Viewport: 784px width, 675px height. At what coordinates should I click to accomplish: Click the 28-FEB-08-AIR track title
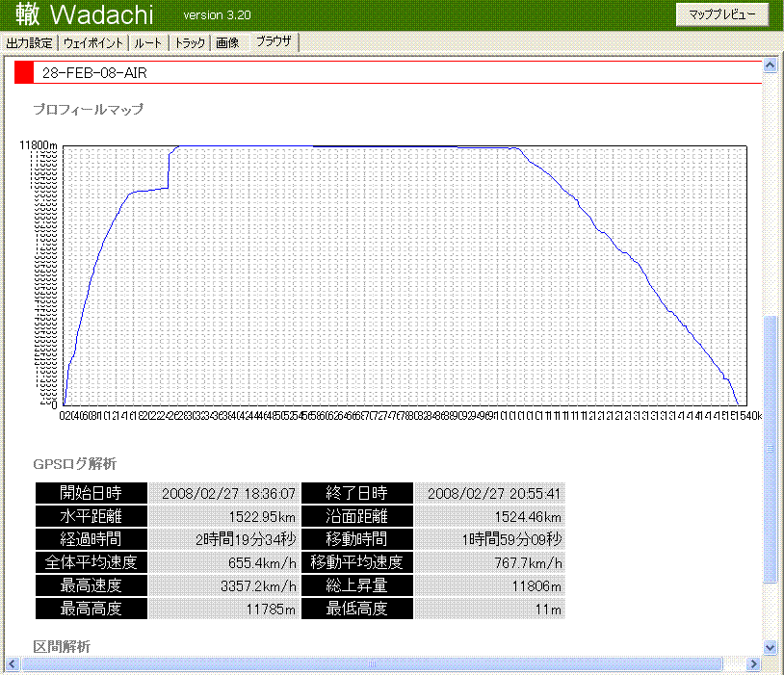point(94,73)
